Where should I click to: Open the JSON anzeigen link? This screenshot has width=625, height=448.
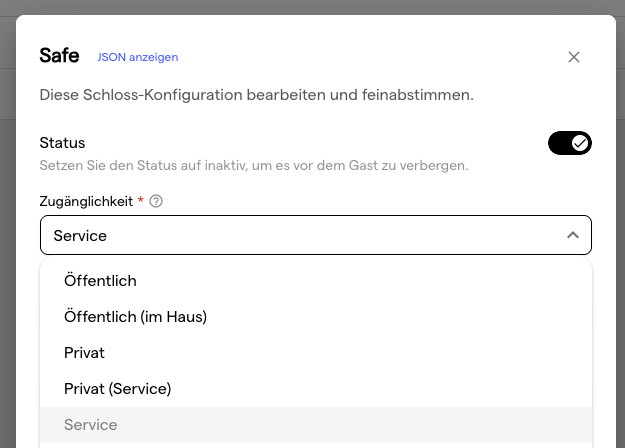[137, 57]
